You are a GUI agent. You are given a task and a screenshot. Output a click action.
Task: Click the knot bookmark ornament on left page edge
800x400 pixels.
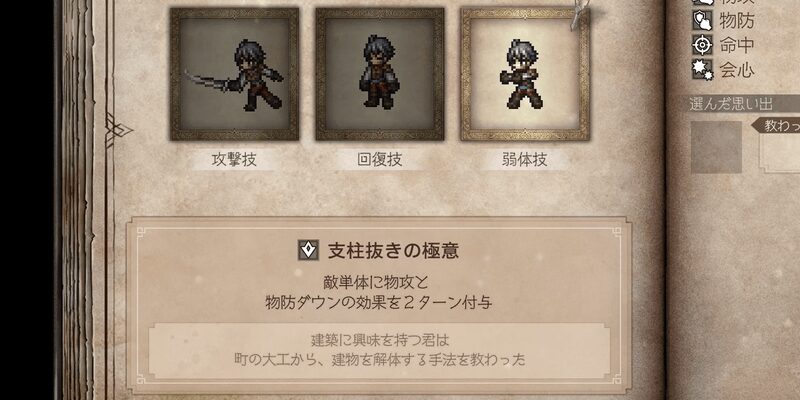coord(116,130)
